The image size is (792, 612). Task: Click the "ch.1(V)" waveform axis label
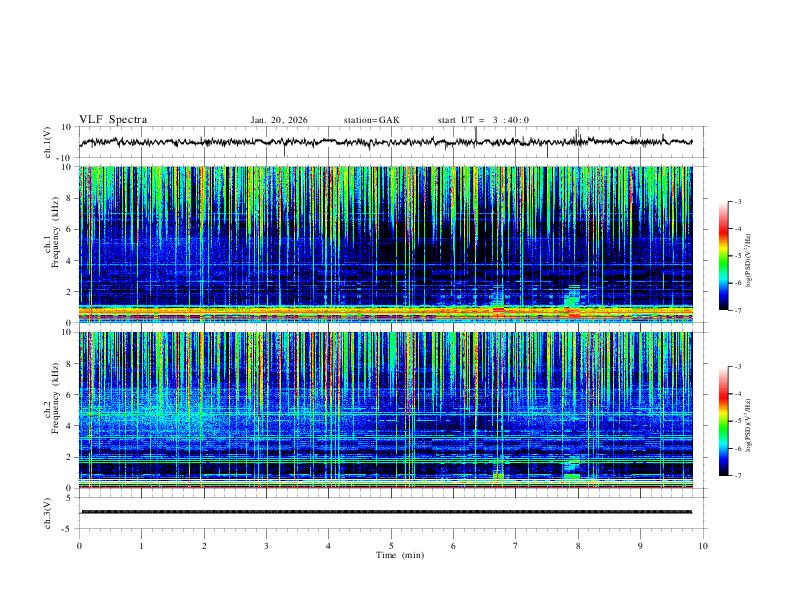pyautogui.click(x=48, y=142)
